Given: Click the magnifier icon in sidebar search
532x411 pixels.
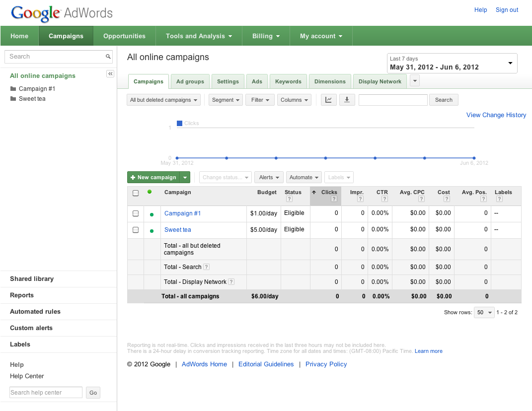Looking at the screenshot, I should tap(108, 57).
